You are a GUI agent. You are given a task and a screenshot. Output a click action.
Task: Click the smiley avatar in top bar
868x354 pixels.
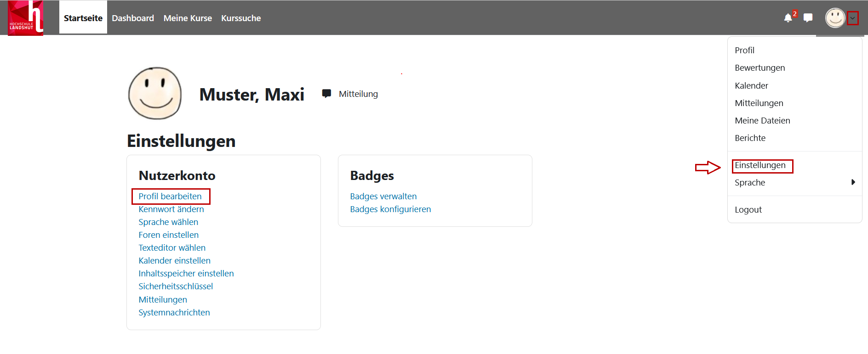835,18
